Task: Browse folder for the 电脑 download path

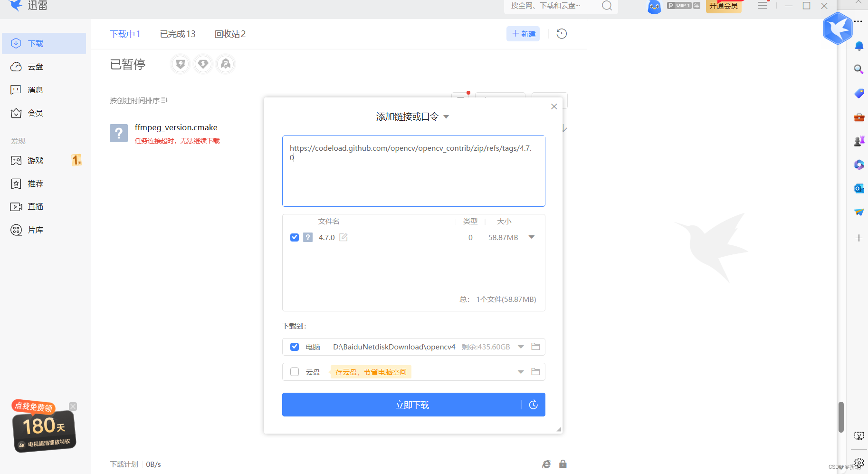Action: tap(535, 347)
